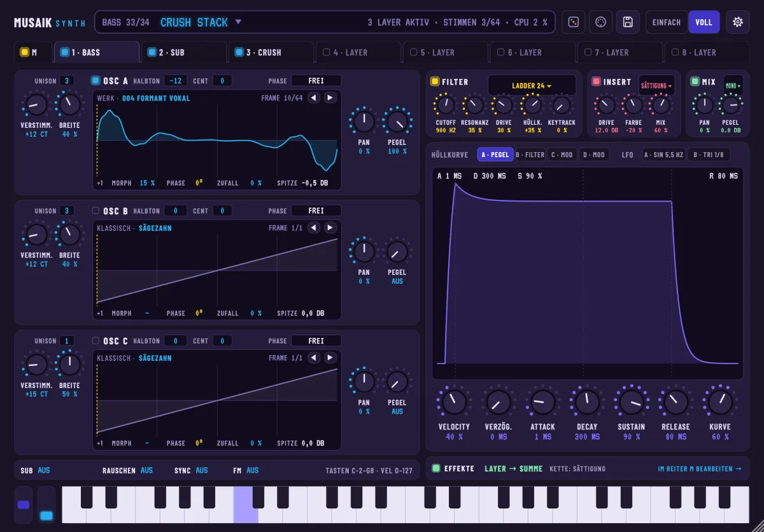This screenshot has height=532, width=764.
Task: Open settings via the gear icon
Action: coord(737,22)
